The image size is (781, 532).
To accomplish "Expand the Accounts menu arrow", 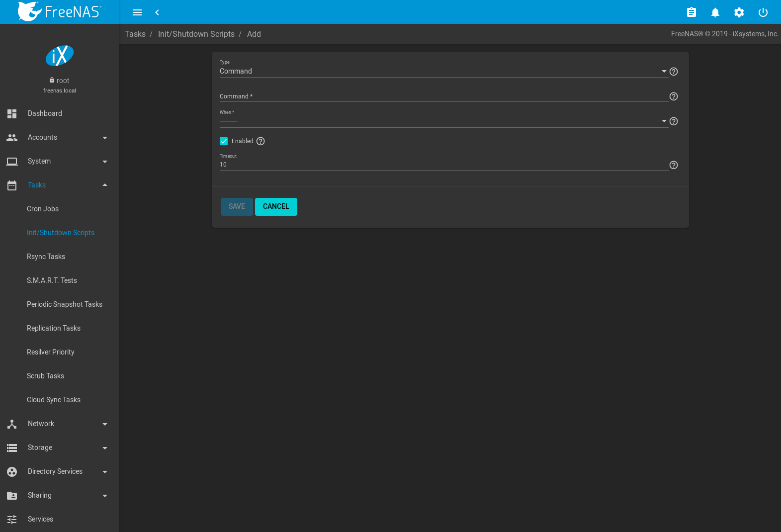I will coord(105,138).
